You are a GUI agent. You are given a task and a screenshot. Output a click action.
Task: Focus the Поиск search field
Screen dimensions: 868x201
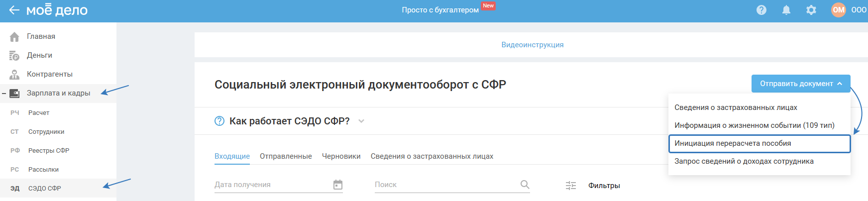pos(452,185)
